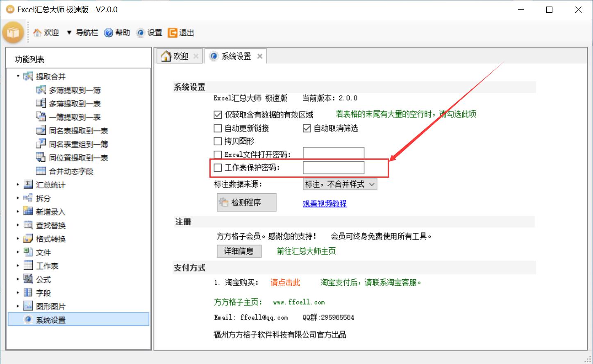Close the 欢迎 tab
This screenshot has width=593, height=364.
click(196, 56)
